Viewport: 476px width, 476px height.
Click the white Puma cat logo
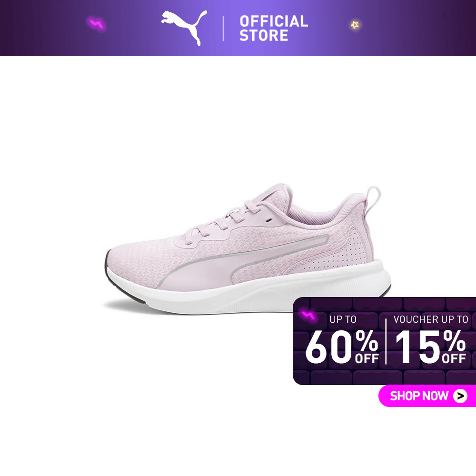(184, 28)
